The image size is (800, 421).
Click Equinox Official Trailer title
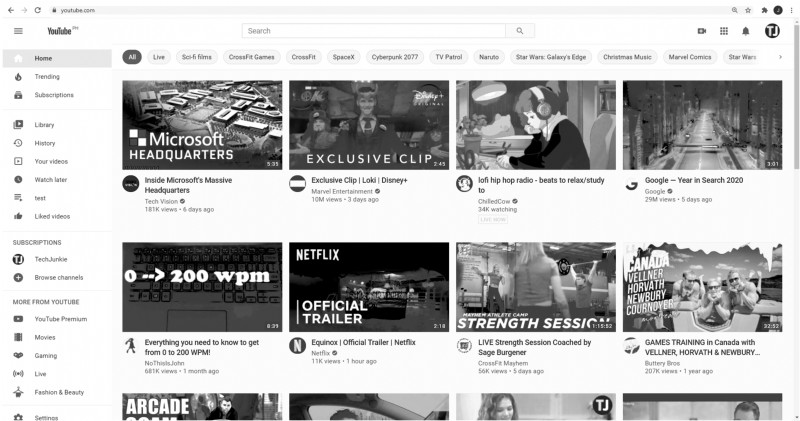point(363,342)
